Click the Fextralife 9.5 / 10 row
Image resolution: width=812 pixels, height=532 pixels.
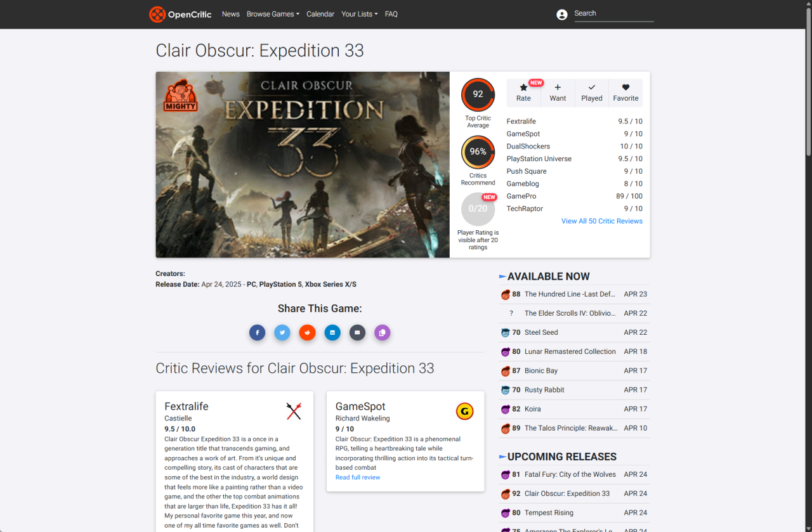(575, 122)
